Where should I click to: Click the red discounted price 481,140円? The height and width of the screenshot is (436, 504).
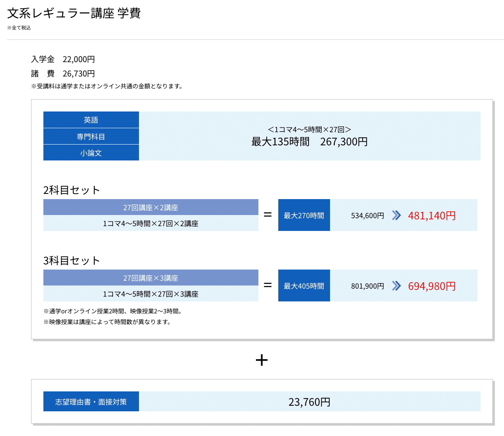(x=432, y=216)
